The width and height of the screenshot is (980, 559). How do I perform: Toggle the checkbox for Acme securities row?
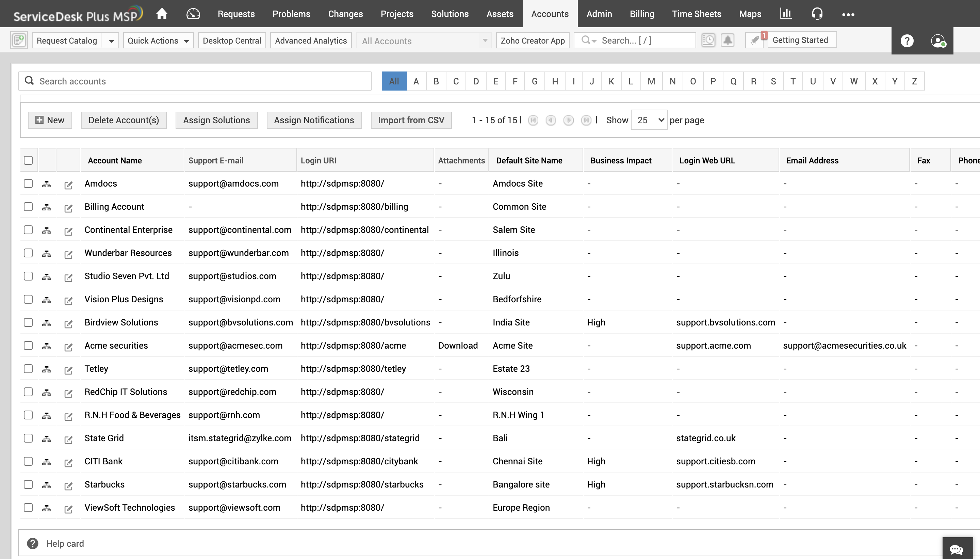pos(28,346)
